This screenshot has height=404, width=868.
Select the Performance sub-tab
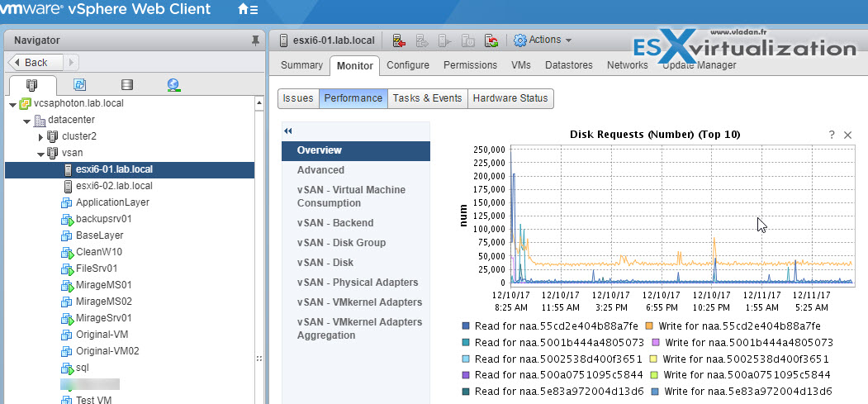pyautogui.click(x=353, y=98)
